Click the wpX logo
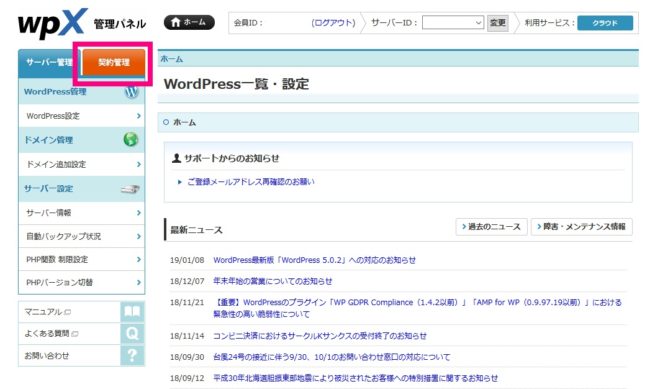Screen dimensions: 650x389 [53, 23]
